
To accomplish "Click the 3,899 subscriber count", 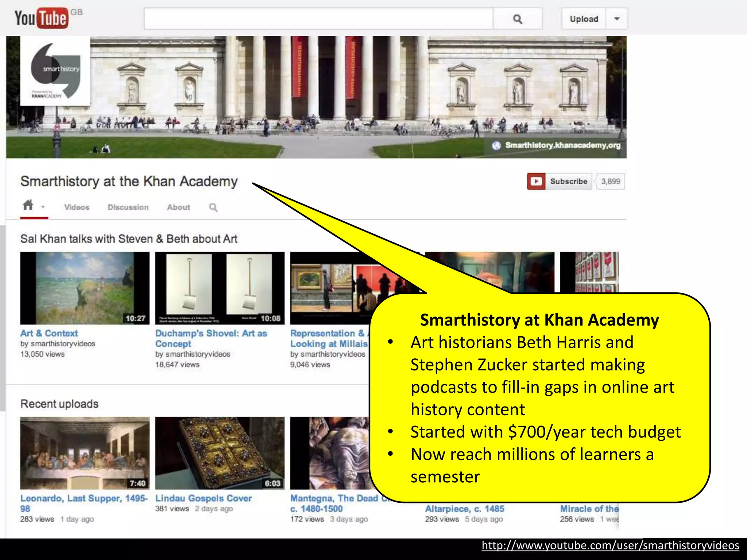I will tap(611, 181).
